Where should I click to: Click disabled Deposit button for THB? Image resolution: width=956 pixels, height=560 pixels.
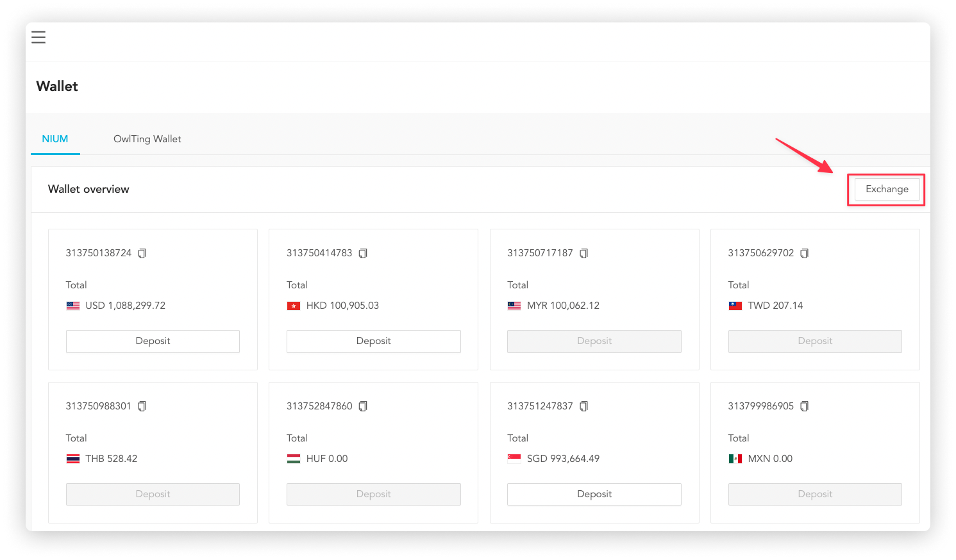(153, 494)
